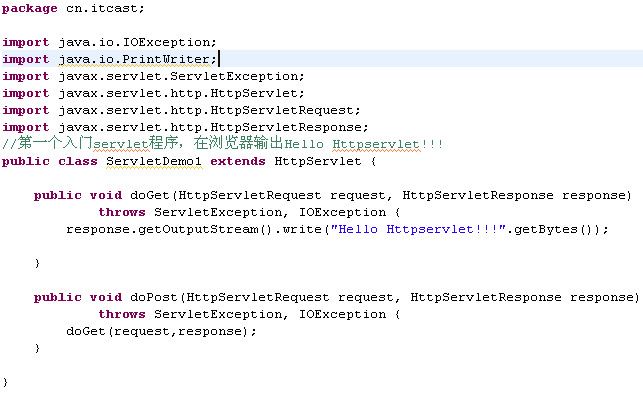The image size is (643, 393).
Task: Click 'public class' keywords
Action: coord(50,161)
